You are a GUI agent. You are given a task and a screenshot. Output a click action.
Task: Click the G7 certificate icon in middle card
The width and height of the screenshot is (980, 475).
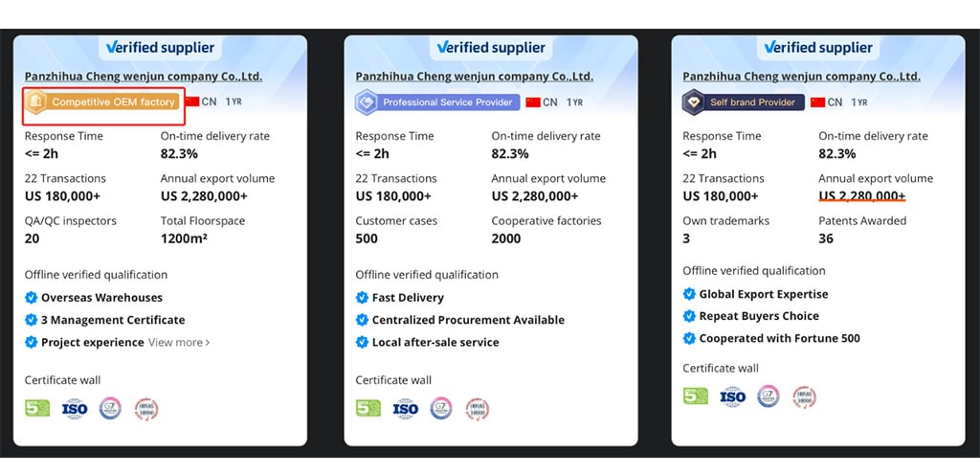[441, 409]
